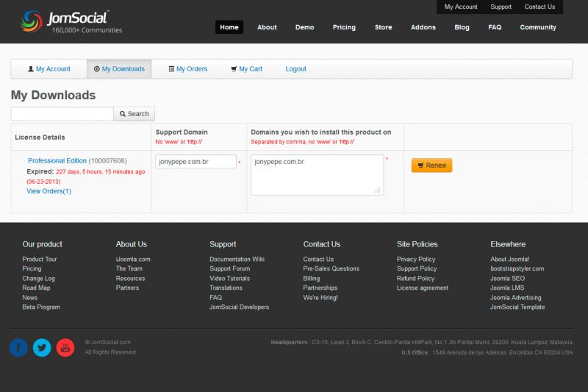Open Support Policy footer link
Viewport: 588px width, 392px height.
coord(417,268)
